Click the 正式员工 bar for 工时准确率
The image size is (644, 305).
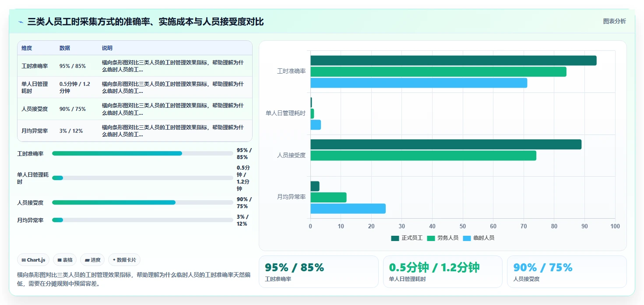coord(454,60)
